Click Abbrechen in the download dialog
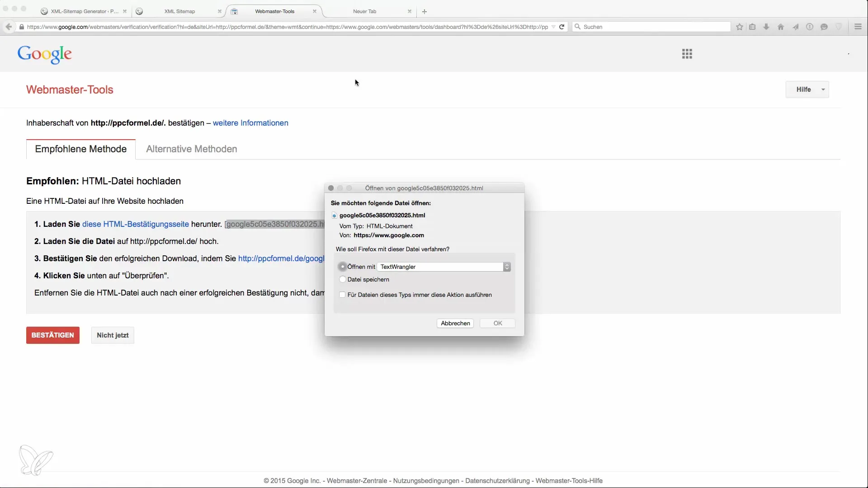 [455, 323]
